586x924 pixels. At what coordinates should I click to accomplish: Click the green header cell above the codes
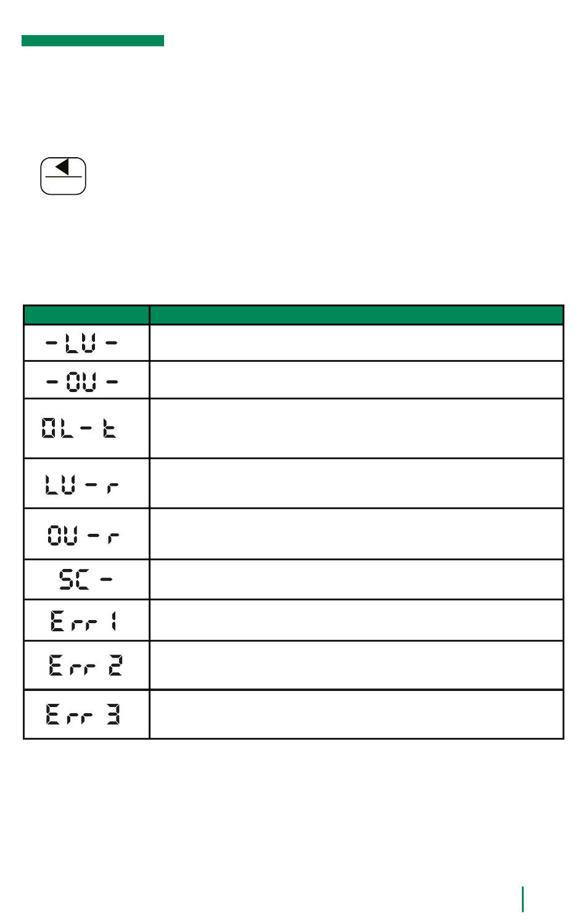tap(86, 315)
